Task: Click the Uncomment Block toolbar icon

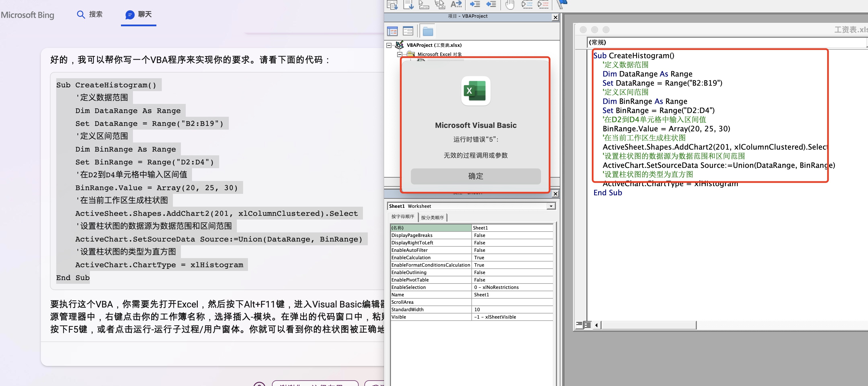Action: [542, 4]
